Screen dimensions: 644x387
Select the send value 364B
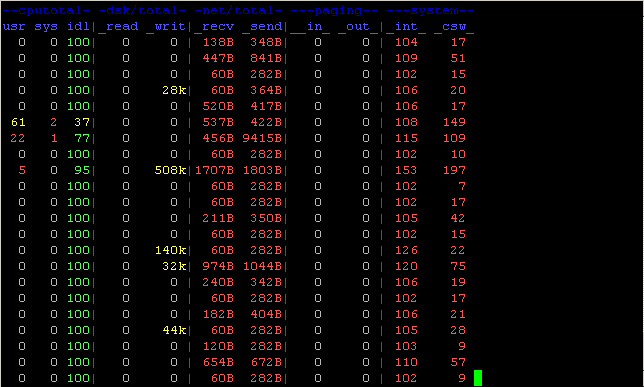coord(266,90)
